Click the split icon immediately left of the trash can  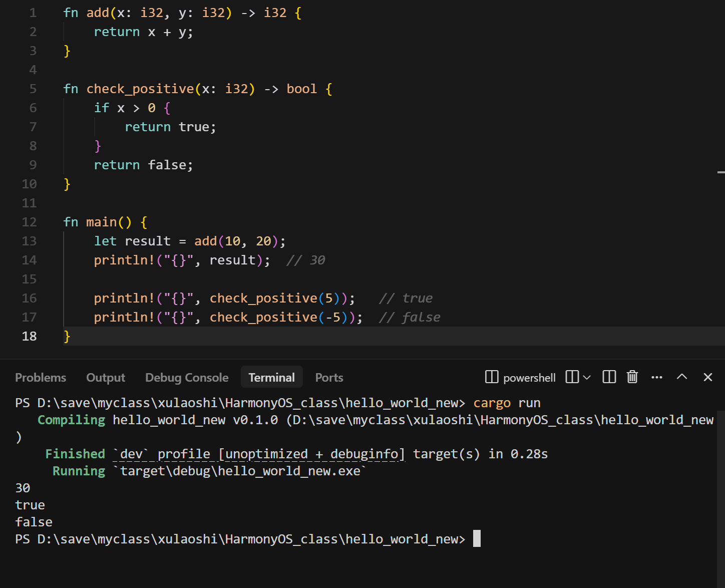[609, 377]
